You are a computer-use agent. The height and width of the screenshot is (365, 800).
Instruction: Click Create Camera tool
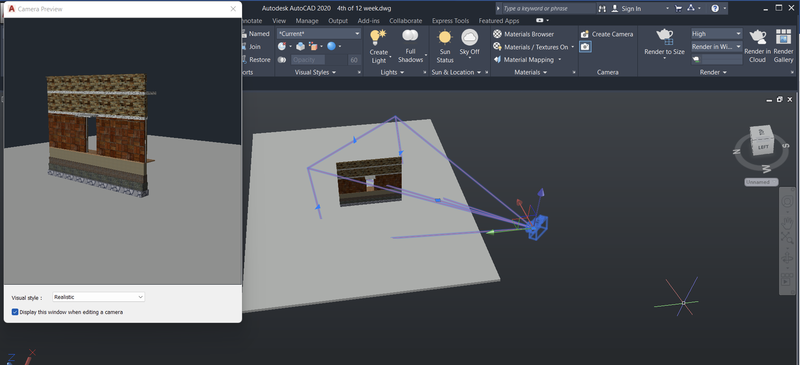(x=607, y=34)
